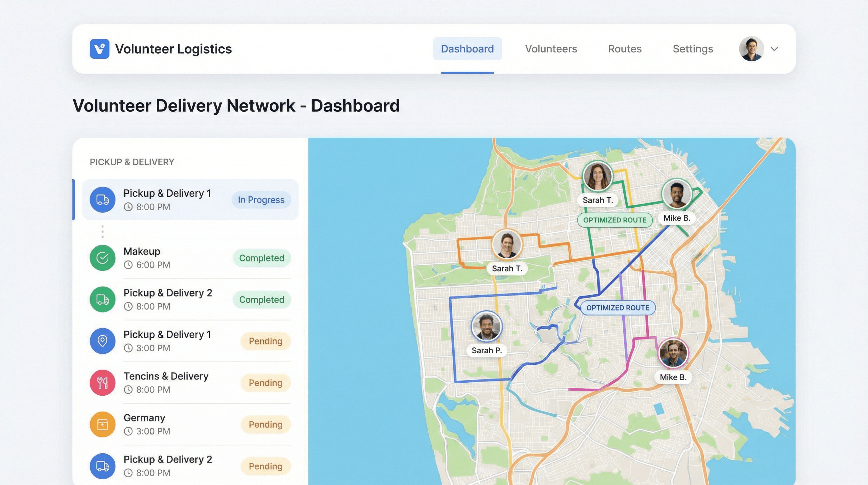Click the orange package icon next to Germany
Viewport: 868px width, 485px height.
point(103,424)
